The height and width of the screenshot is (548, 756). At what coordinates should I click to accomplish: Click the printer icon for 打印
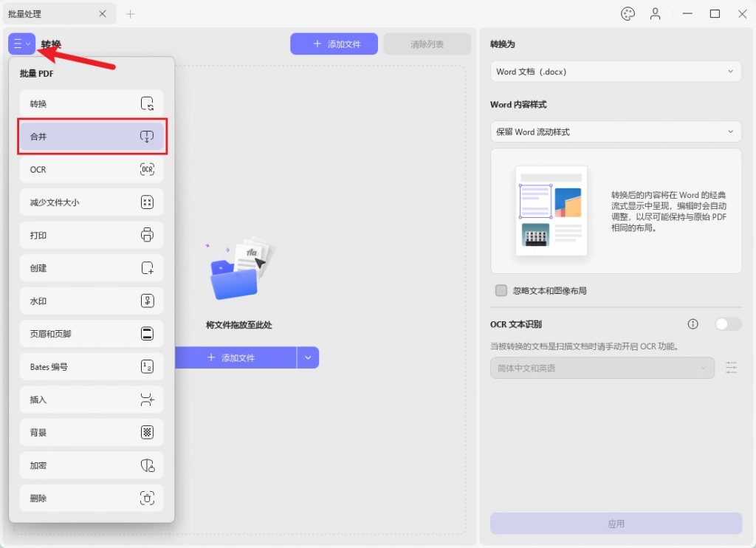pos(147,235)
